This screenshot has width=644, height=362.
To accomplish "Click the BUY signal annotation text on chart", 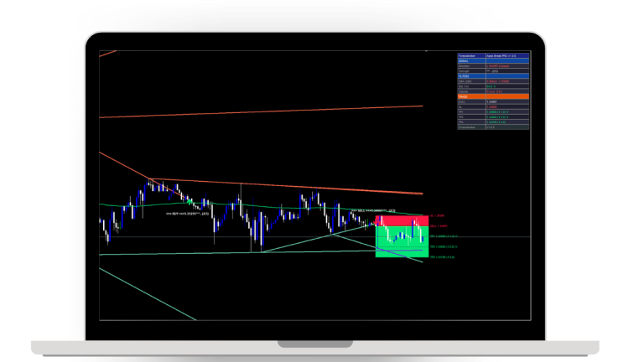I will click(187, 214).
